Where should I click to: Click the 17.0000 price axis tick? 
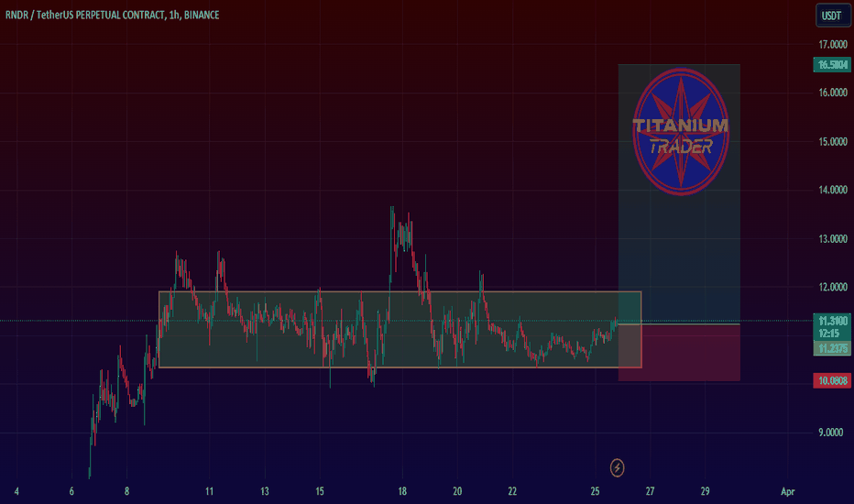[x=833, y=45]
